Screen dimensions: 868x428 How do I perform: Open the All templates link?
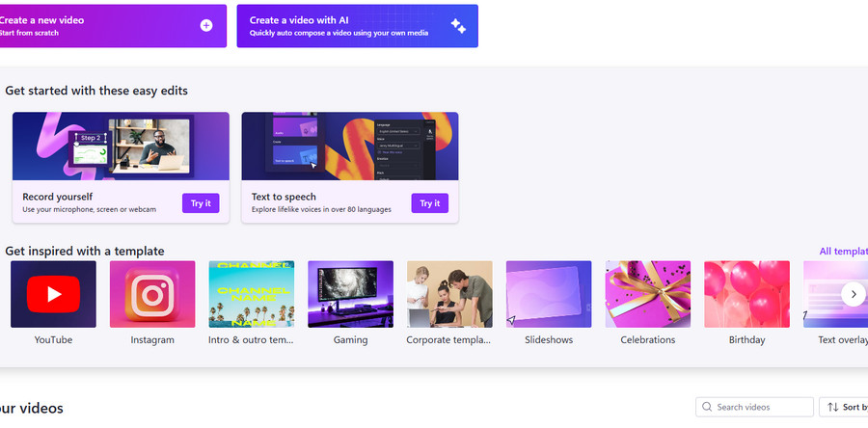pos(844,251)
